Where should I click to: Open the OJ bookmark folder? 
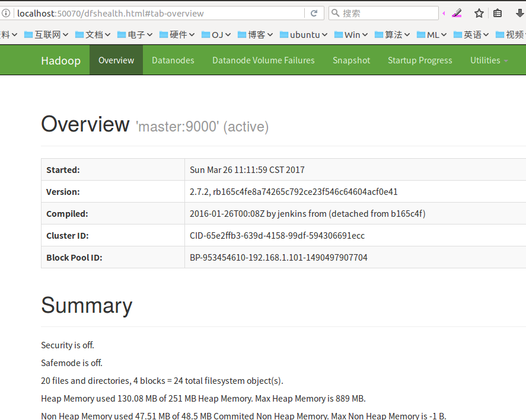coord(216,34)
